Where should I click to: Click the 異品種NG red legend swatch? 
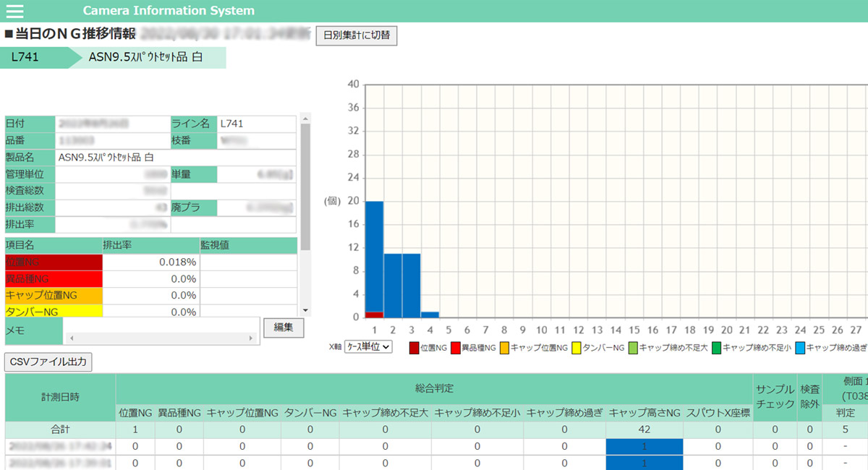pos(455,348)
